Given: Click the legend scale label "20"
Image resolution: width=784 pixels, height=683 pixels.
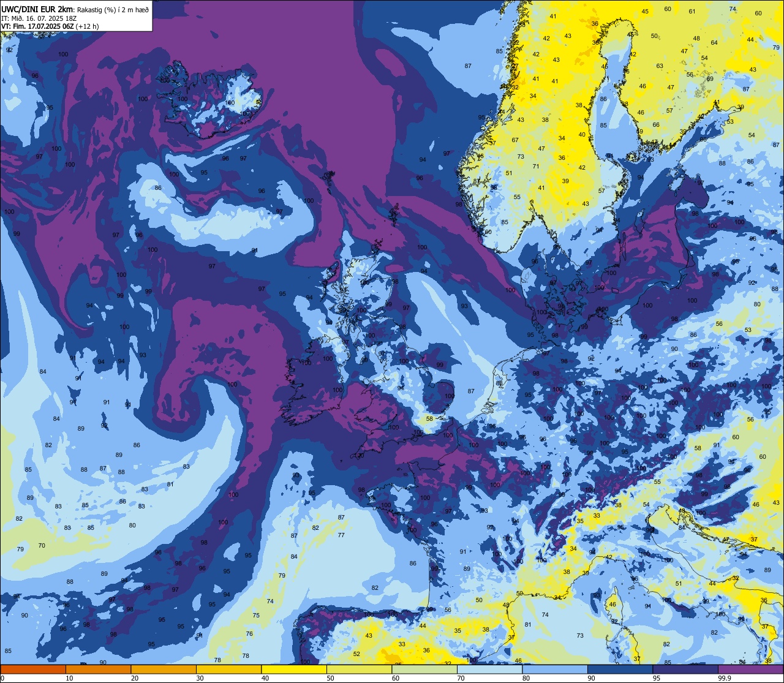Looking at the screenshot, I should point(134,678).
